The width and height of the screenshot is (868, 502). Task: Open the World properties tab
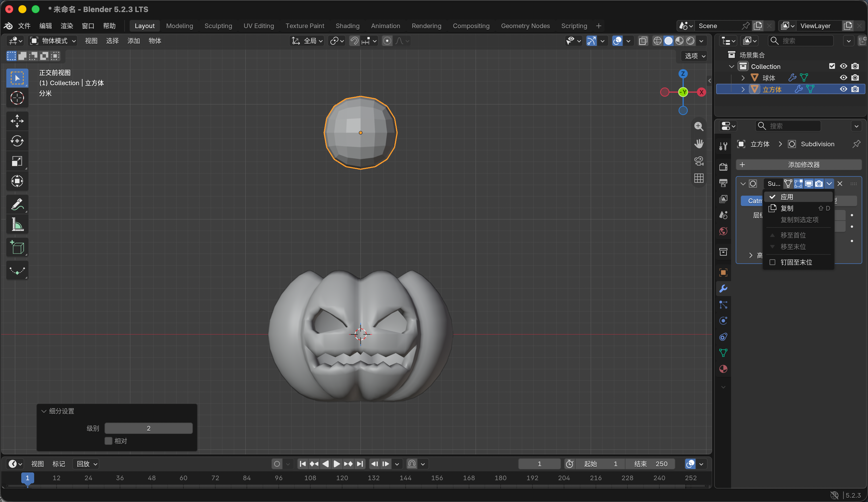tap(723, 231)
